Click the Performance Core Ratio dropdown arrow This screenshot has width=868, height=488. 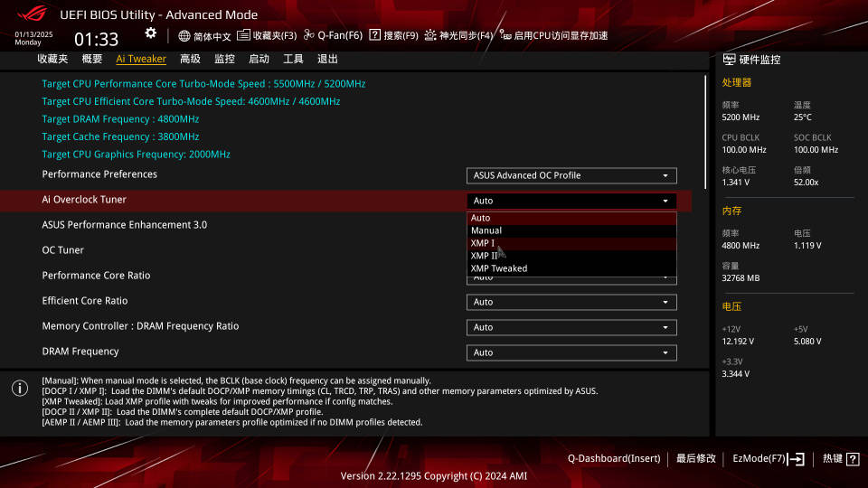pos(665,279)
